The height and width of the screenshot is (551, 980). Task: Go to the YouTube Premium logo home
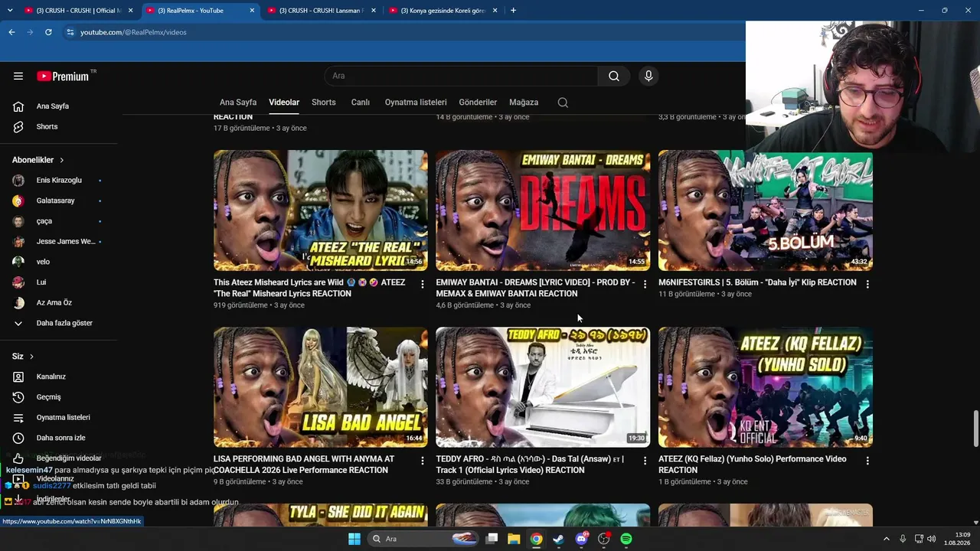[x=63, y=76]
